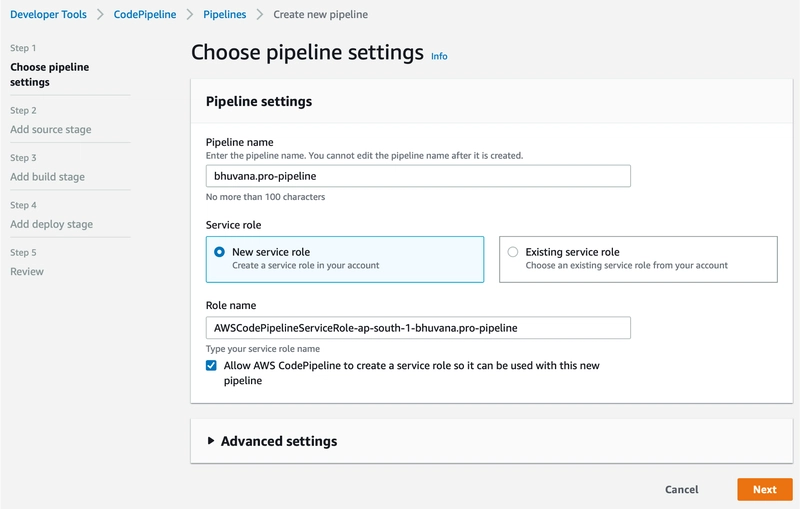Image resolution: width=800 pixels, height=509 pixels.
Task: Click the Role name text field
Action: tap(418, 327)
